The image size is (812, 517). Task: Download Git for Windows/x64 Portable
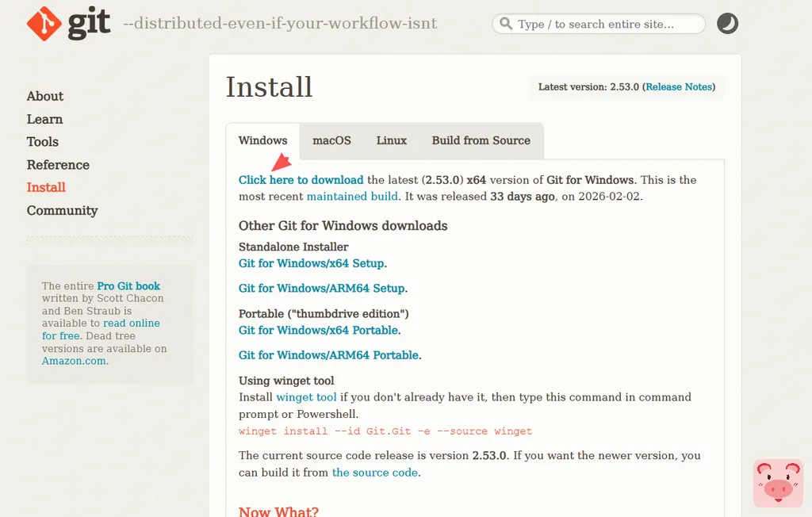click(319, 330)
